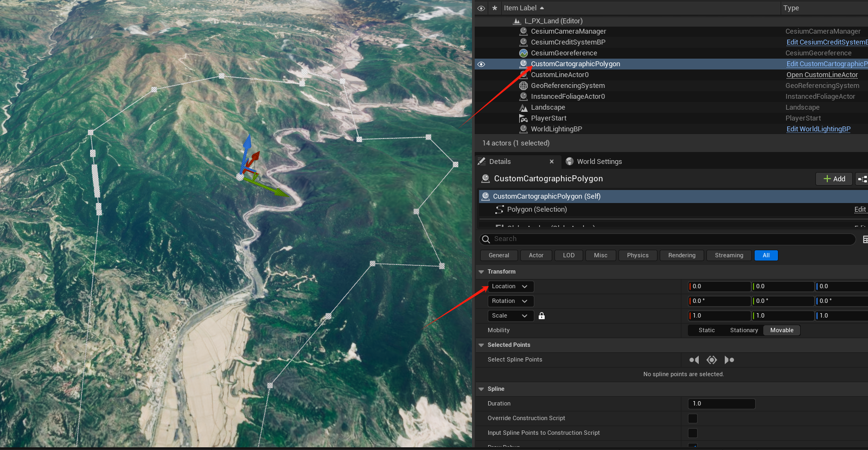Open the Location type dropdown
Screen dimensions: 868x450
pyautogui.click(x=510, y=287)
